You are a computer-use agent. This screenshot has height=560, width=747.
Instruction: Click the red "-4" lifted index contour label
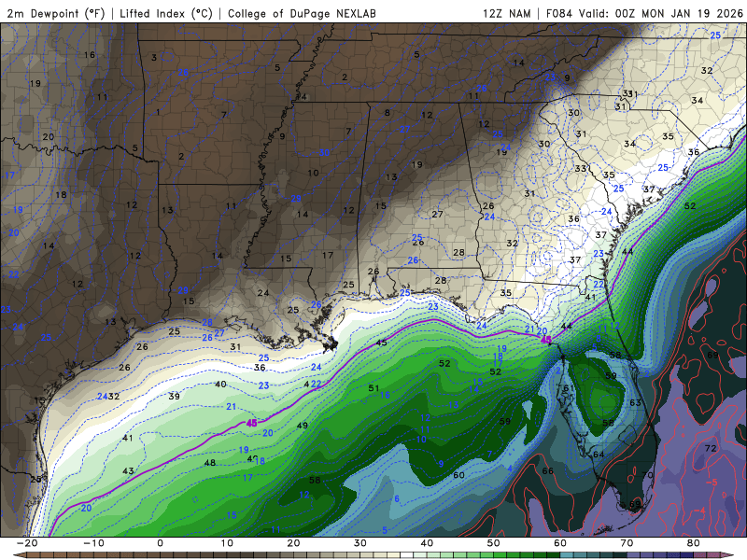coord(699,511)
